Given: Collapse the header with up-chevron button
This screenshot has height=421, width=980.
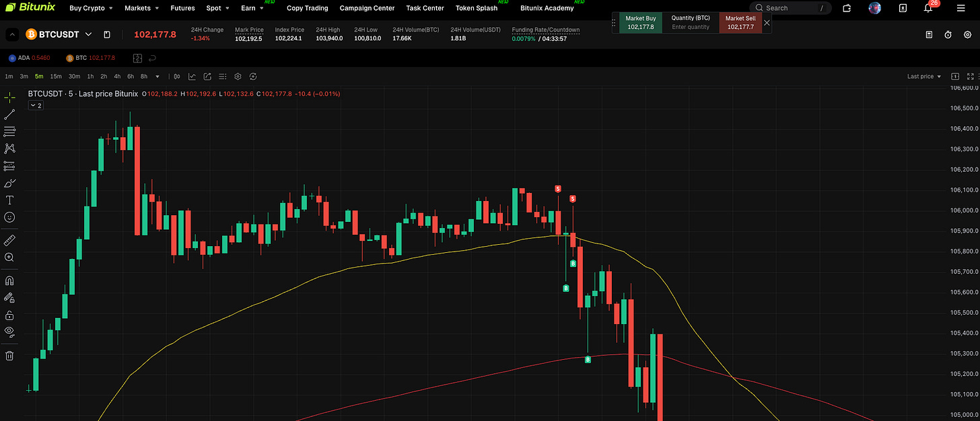Looking at the screenshot, I should (x=12, y=34).
